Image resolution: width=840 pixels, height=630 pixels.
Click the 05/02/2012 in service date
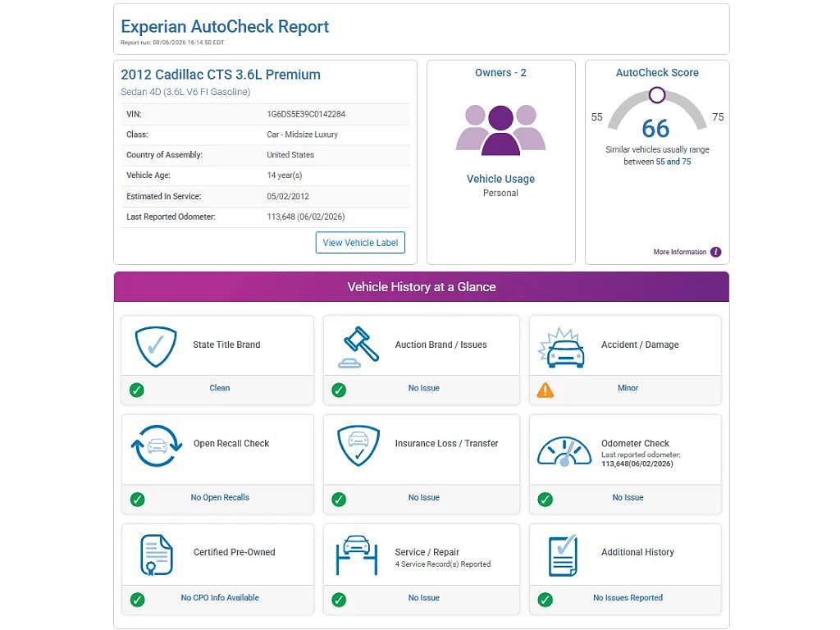[288, 196]
